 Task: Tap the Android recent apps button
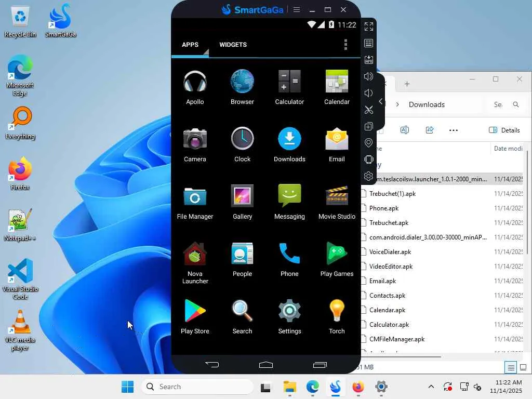pyautogui.click(x=320, y=365)
